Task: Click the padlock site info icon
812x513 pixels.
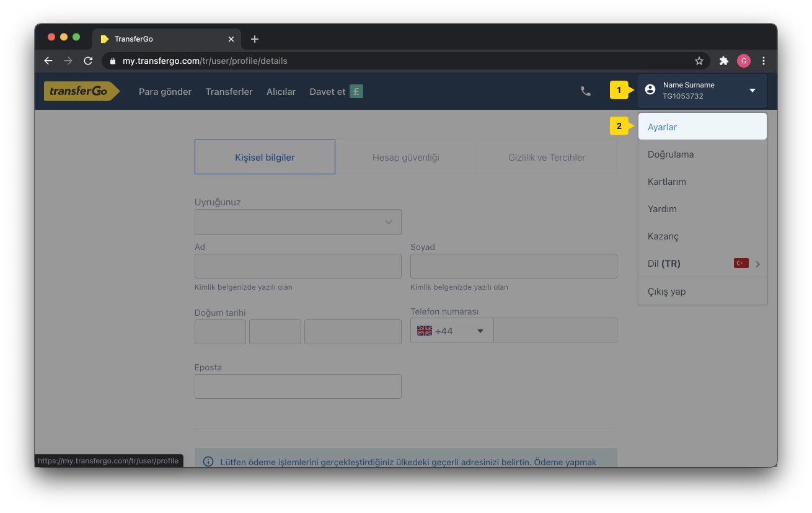Action: pos(113,61)
